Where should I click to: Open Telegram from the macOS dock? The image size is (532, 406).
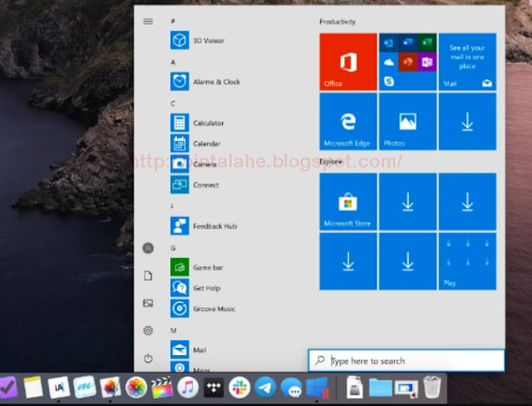(265, 388)
